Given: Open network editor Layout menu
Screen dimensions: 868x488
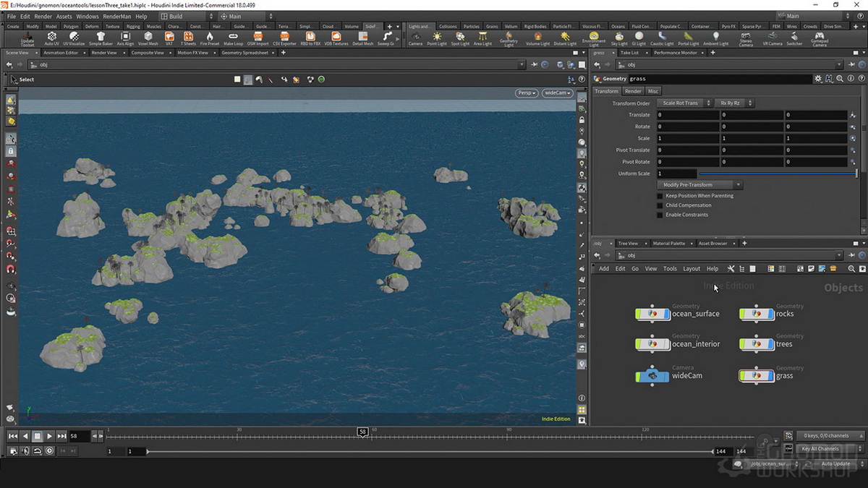Looking at the screenshot, I should point(692,269).
